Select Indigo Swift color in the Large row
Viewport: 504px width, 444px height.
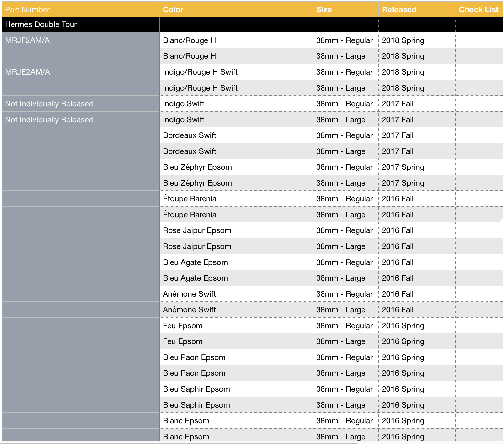[184, 120]
